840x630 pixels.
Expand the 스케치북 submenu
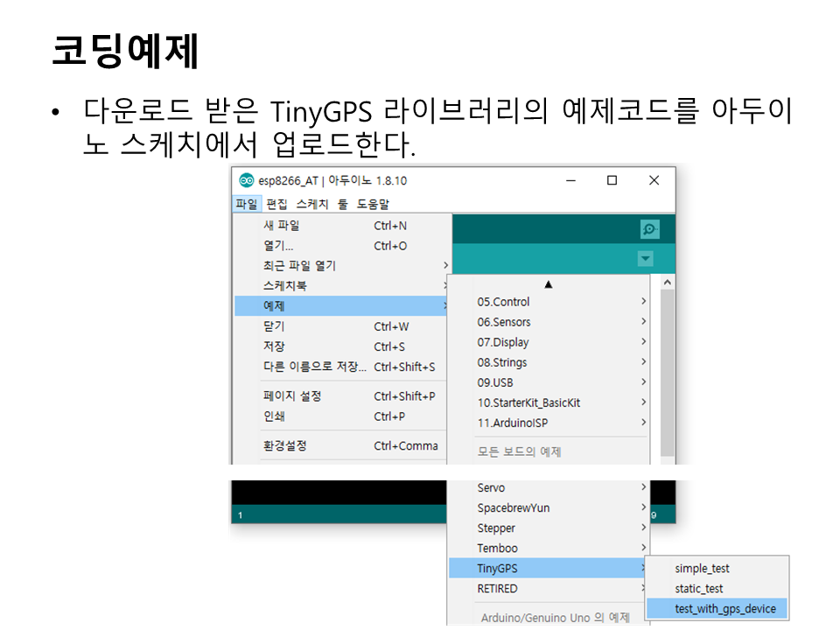point(341,286)
